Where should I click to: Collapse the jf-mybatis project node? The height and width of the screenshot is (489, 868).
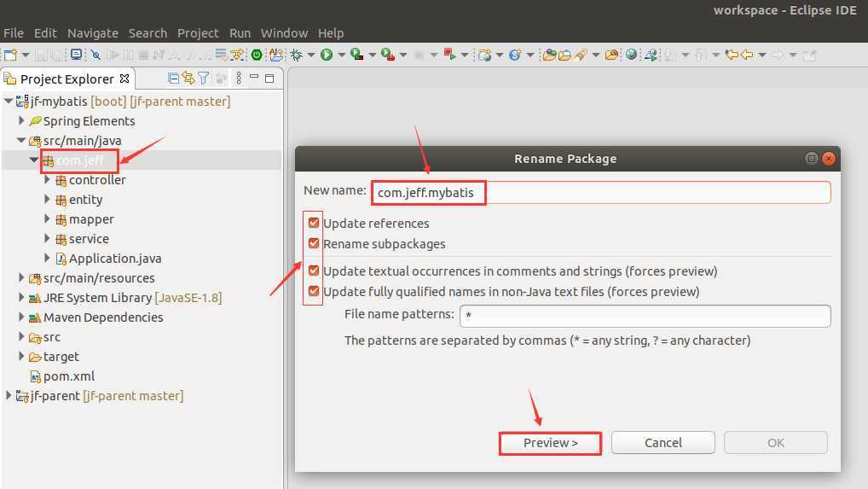[9, 101]
